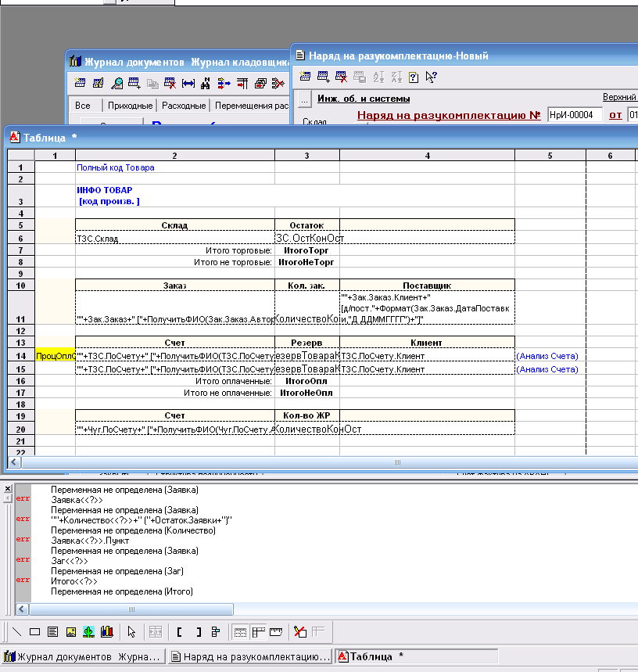Click the document number field НрИ-00004
Screen dimensions: 638x672
(575, 115)
